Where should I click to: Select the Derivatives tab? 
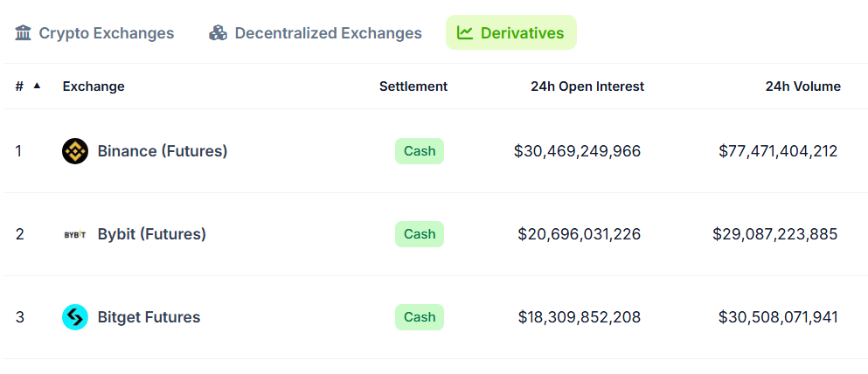(x=522, y=33)
